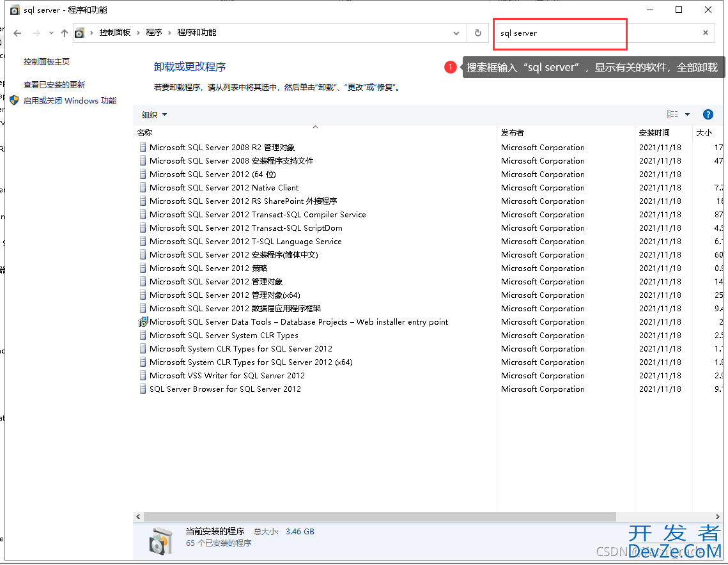Click the icon of SQL Server Browser entry
This screenshot has width=728, height=565.
click(x=143, y=389)
